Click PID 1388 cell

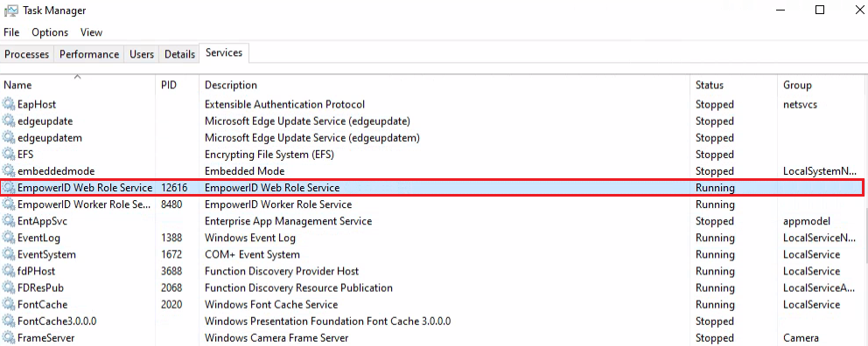(171, 239)
